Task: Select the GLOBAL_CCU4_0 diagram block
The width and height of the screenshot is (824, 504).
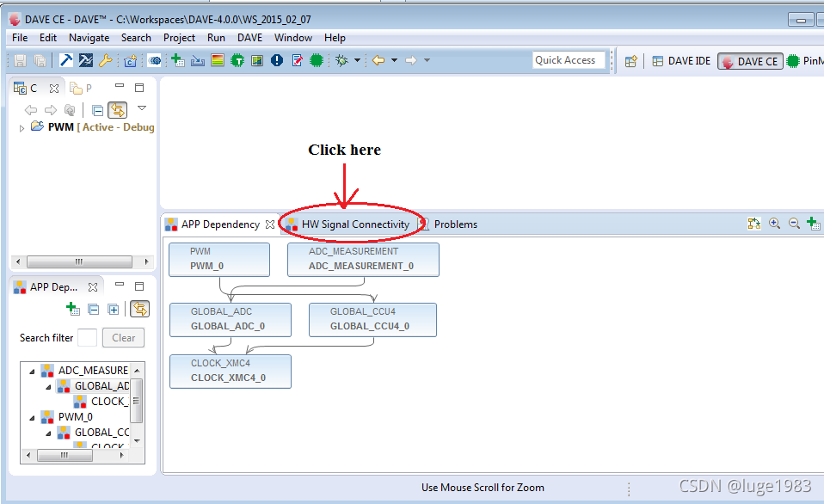Action: point(372,320)
